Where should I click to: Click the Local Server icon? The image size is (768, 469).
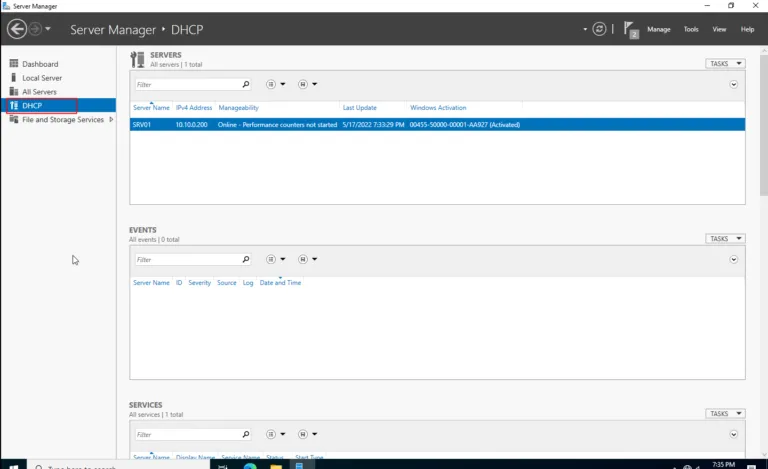pyautogui.click(x=14, y=77)
